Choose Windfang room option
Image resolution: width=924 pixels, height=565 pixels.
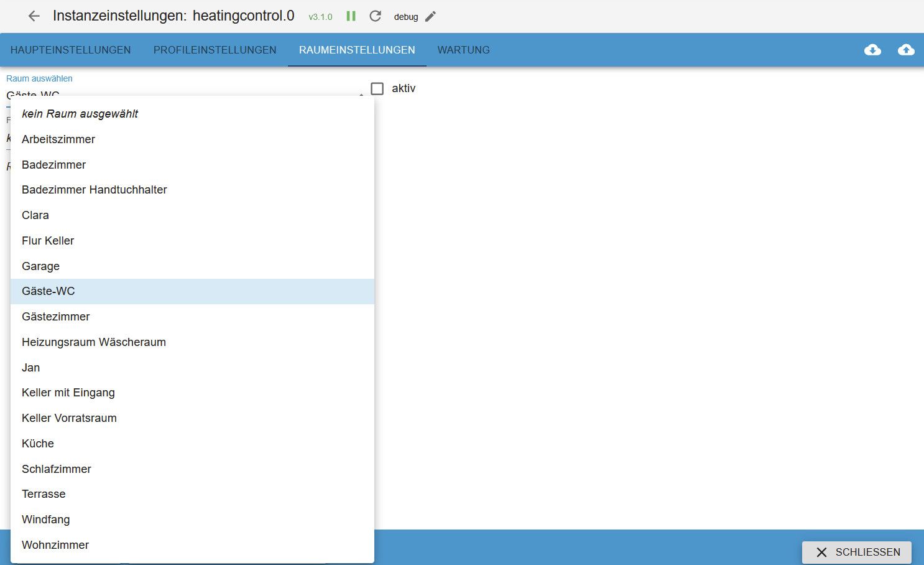(192, 520)
